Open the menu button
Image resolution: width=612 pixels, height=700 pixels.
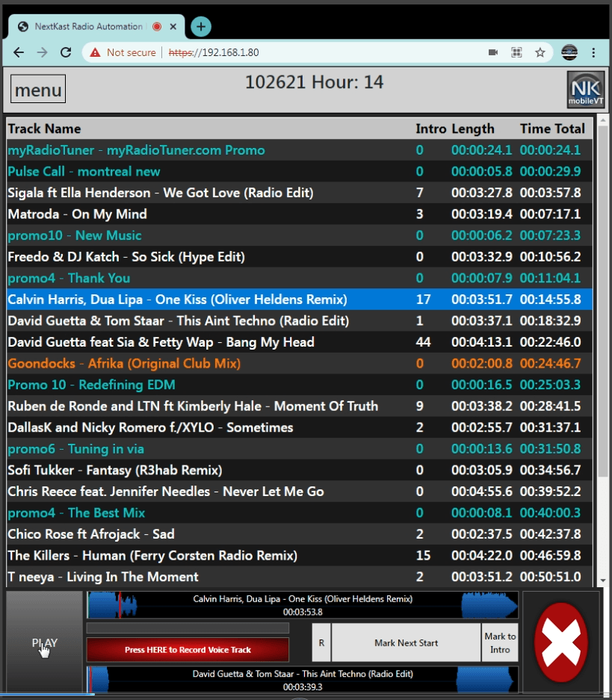(37, 88)
